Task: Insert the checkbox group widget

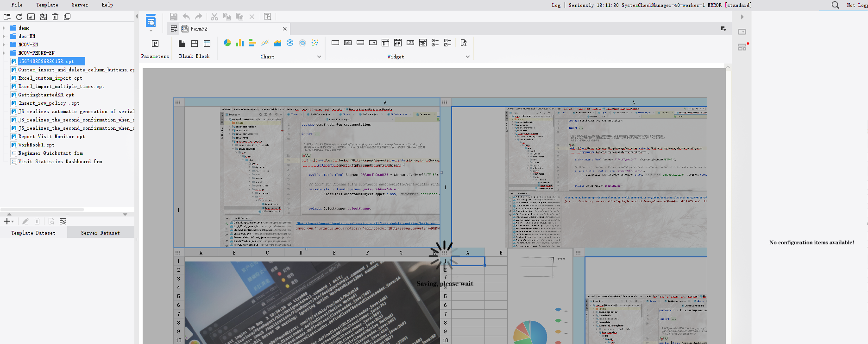Action: [x=447, y=43]
